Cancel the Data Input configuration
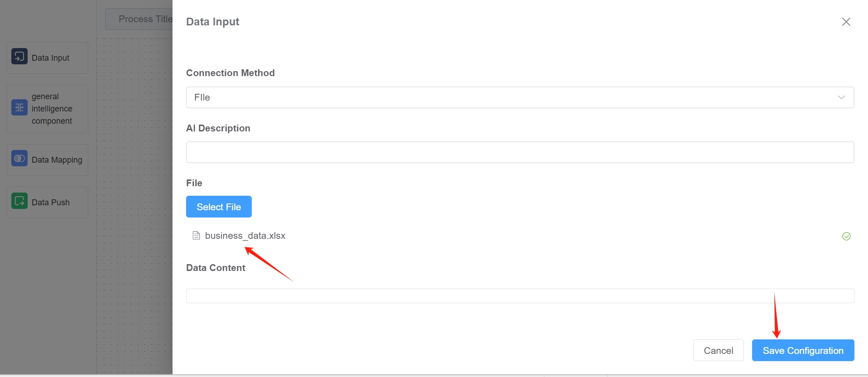 point(718,350)
